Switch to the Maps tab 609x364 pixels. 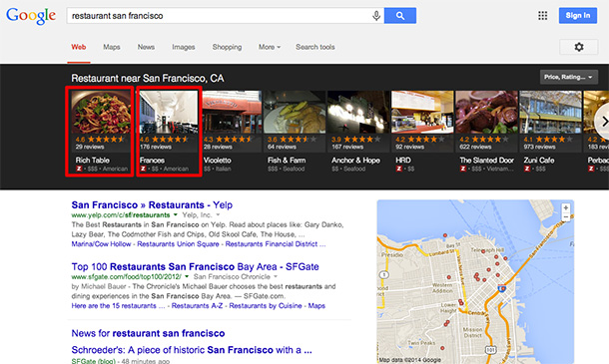(x=112, y=47)
